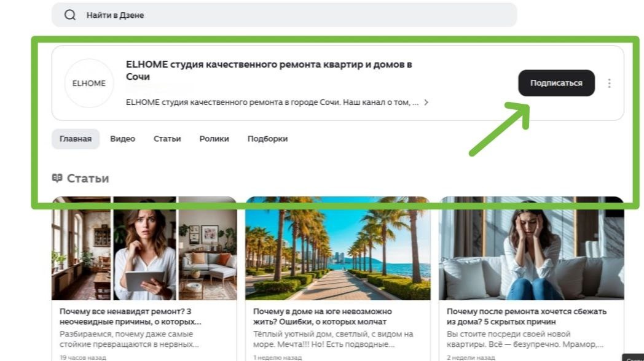This screenshot has height=361, width=644.
Task: Open the ELHOME channel title link
Action: (x=269, y=71)
